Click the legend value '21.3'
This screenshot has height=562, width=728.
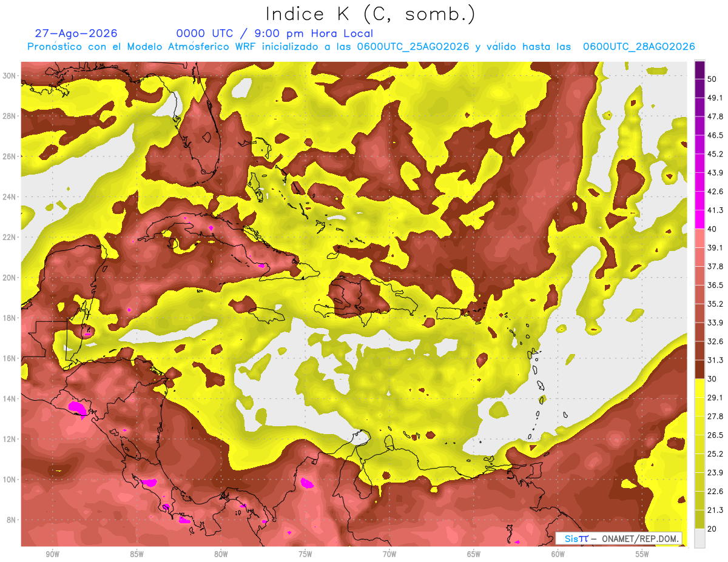(x=715, y=510)
